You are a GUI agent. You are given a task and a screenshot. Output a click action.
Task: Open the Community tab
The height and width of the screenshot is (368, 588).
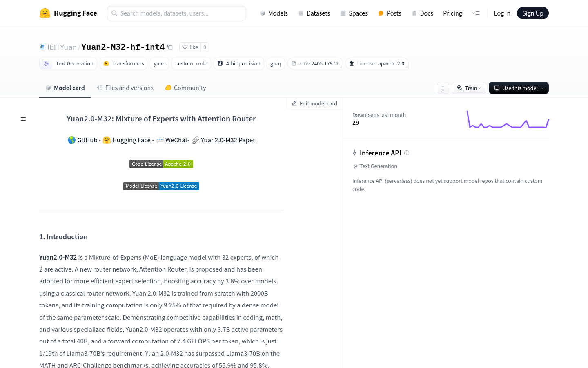pyautogui.click(x=185, y=88)
